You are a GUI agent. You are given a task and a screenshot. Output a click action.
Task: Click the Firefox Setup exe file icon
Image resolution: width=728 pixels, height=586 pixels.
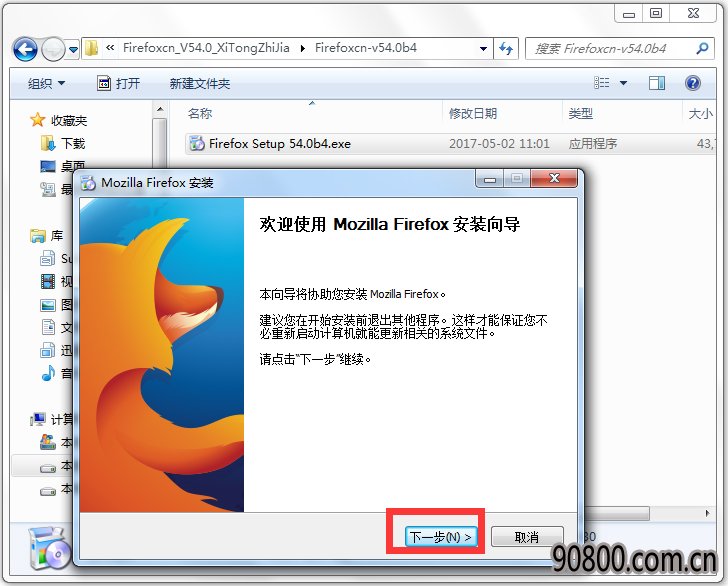196,143
